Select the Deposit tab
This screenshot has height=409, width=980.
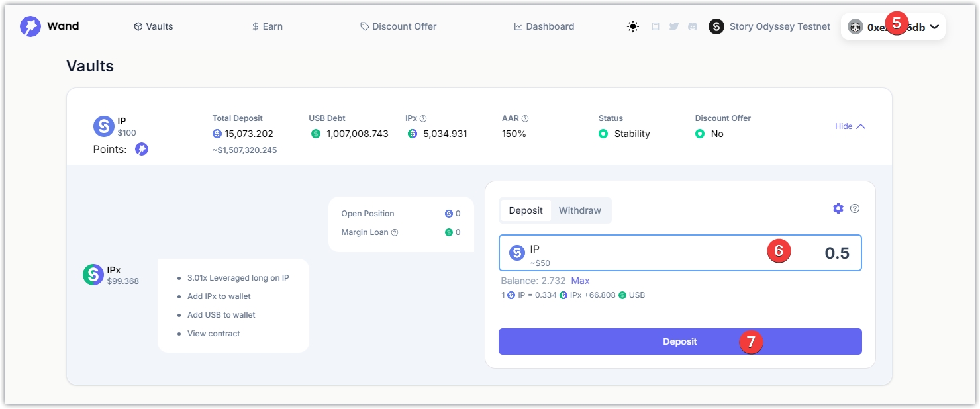point(526,210)
